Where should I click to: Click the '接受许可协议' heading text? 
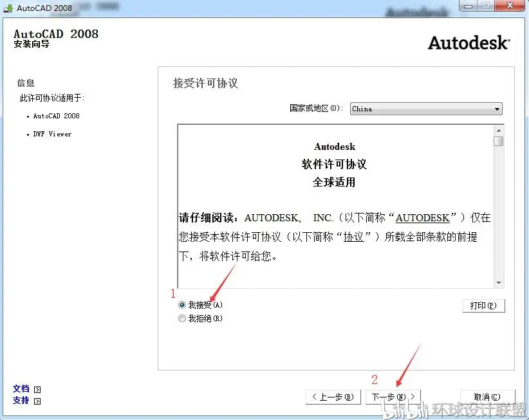205,83
